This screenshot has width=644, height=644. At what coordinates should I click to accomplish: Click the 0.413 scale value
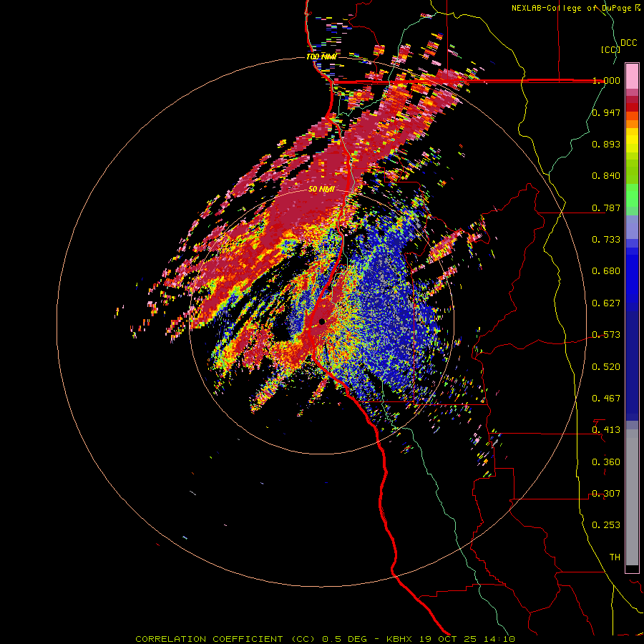point(606,430)
